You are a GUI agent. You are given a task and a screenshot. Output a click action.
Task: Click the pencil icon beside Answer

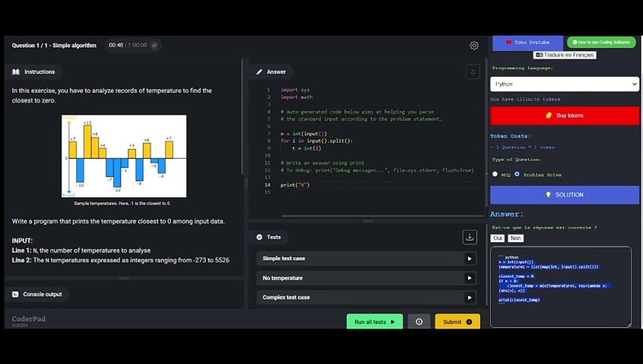point(259,72)
